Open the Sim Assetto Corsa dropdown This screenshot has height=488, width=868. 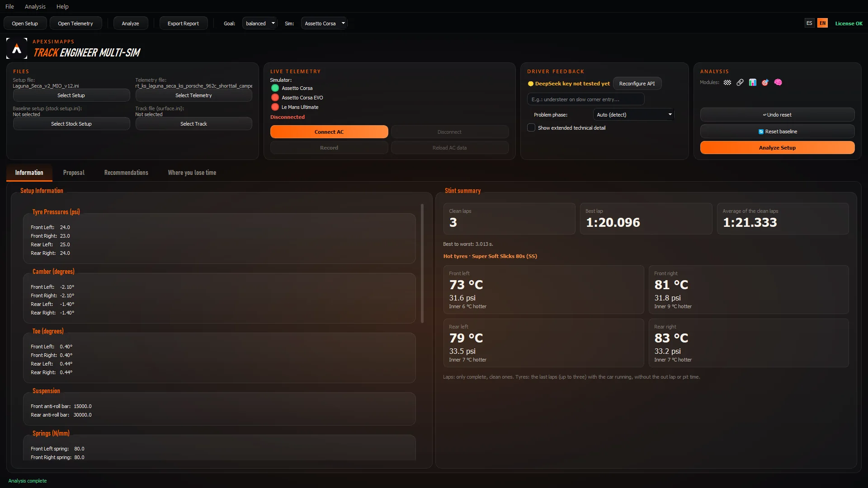click(x=324, y=23)
